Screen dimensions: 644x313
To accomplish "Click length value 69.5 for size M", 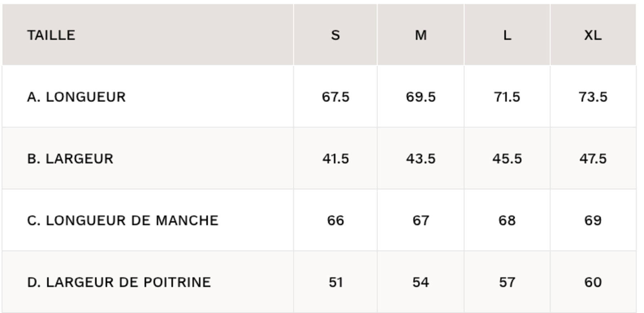I will [421, 97].
